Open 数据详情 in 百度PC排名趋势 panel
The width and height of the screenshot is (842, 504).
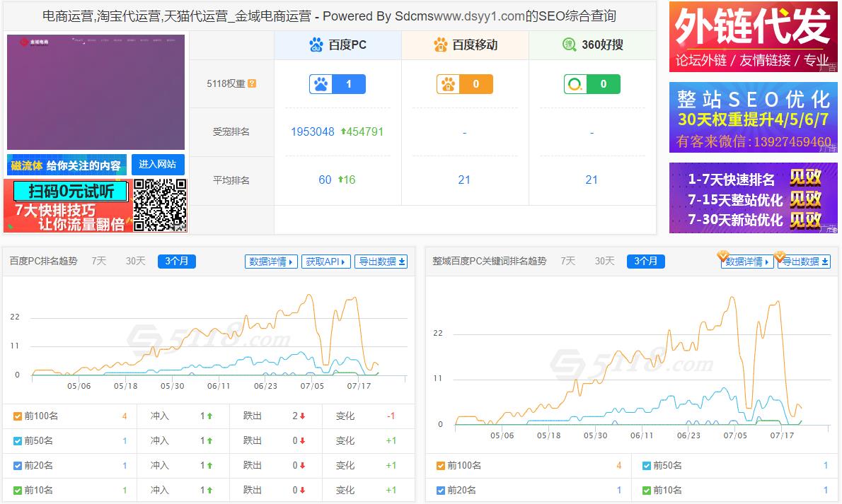coord(271,262)
